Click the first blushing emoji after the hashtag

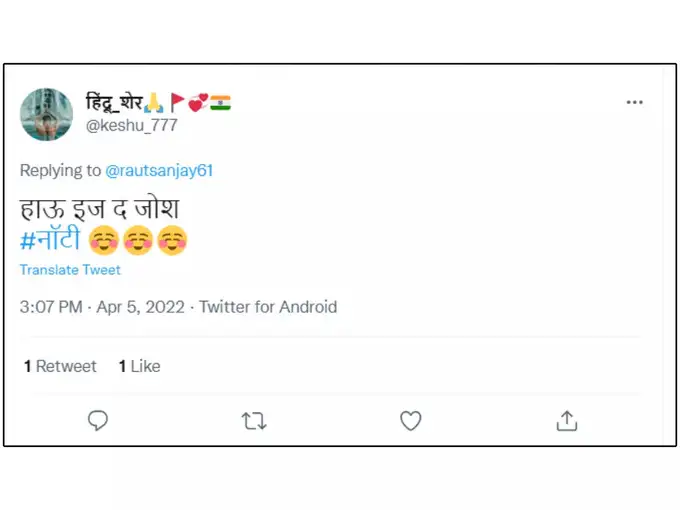pos(104,241)
